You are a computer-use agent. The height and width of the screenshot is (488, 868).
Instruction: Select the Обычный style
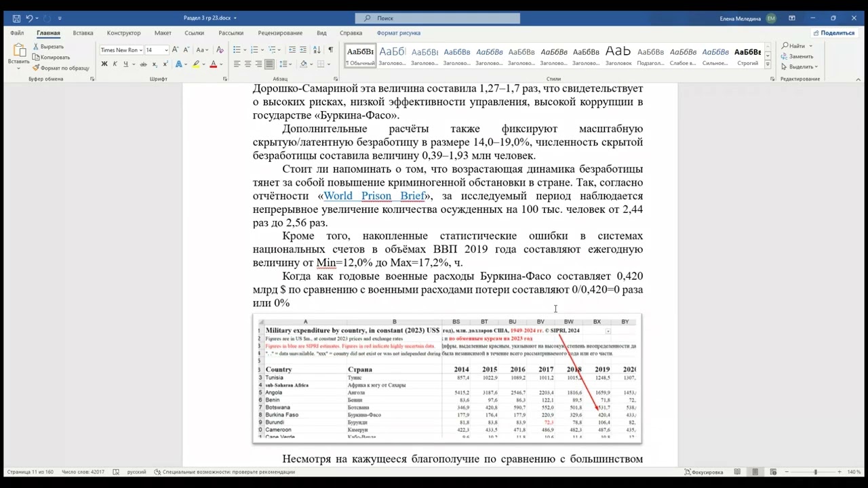[361, 56]
